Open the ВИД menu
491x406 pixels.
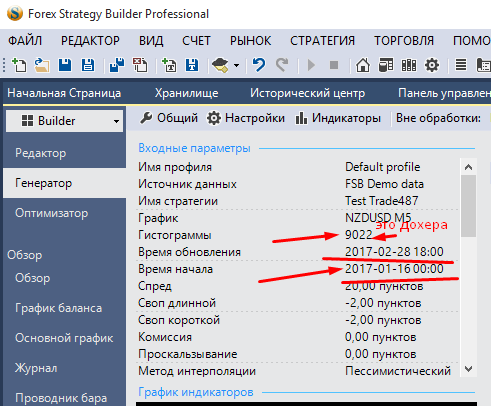tap(151, 41)
